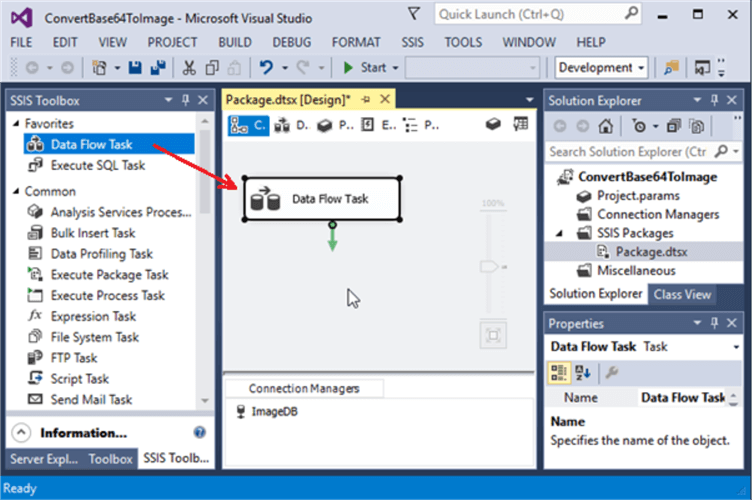Open the document tab list dropdown

coord(529,100)
